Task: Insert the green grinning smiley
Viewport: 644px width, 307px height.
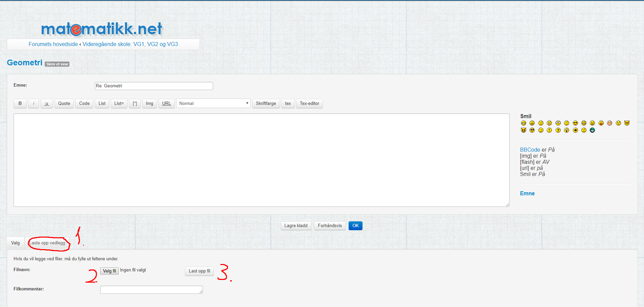Action: (592, 130)
